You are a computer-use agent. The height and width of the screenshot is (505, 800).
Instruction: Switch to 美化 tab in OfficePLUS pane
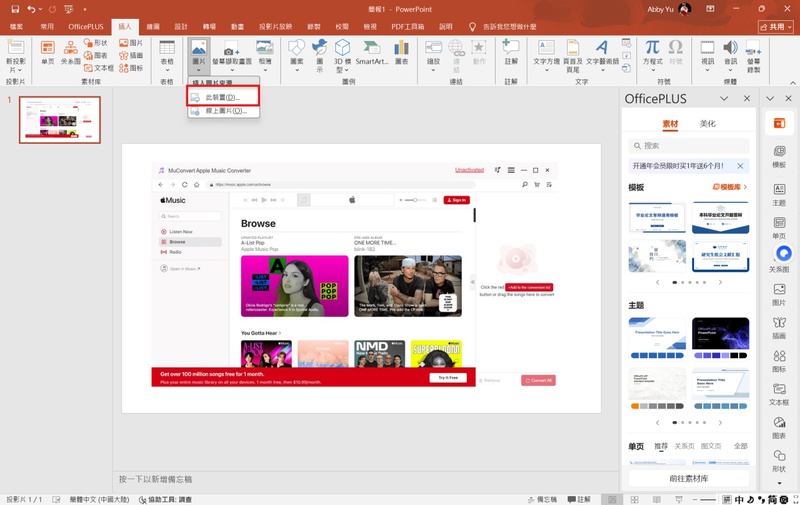[708, 124]
